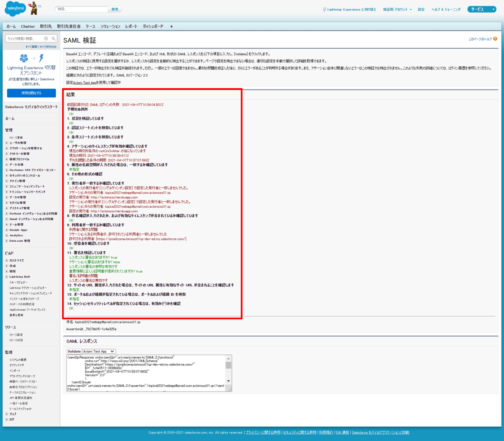504x441 pixels.
Task: Expand the ドメイン管理 tree node
Action: (x=7, y=181)
